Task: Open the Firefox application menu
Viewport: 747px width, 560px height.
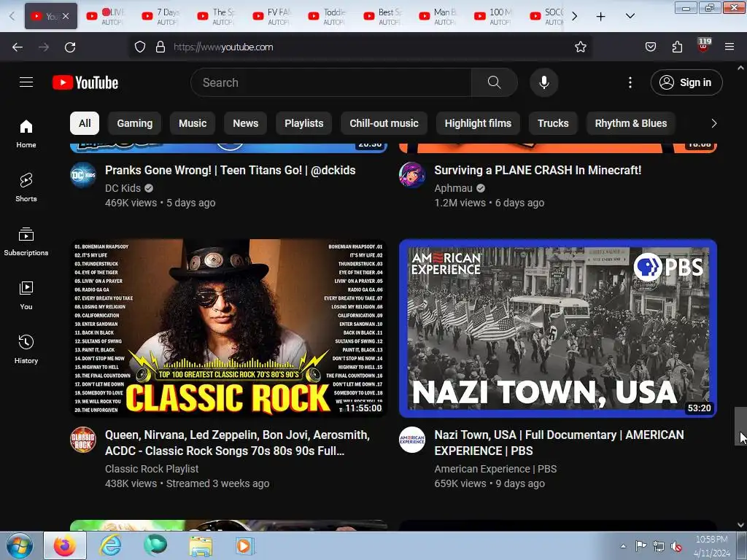Action: tap(729, 47)
